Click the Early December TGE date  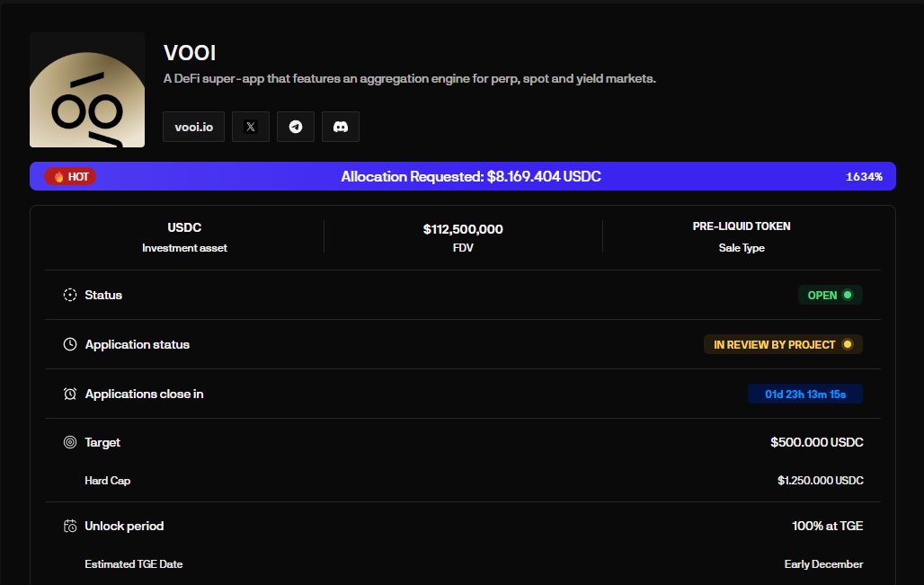(x=824, y=564)
